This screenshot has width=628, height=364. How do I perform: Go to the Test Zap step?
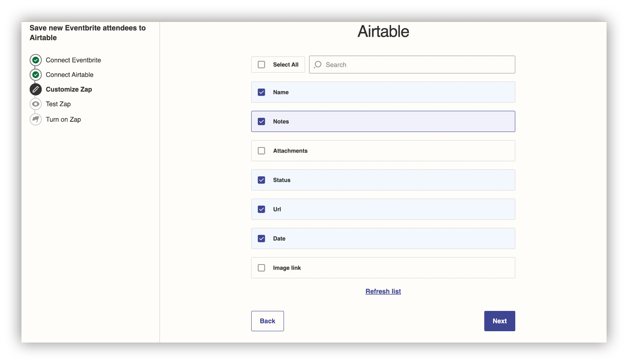click(58, 104)
